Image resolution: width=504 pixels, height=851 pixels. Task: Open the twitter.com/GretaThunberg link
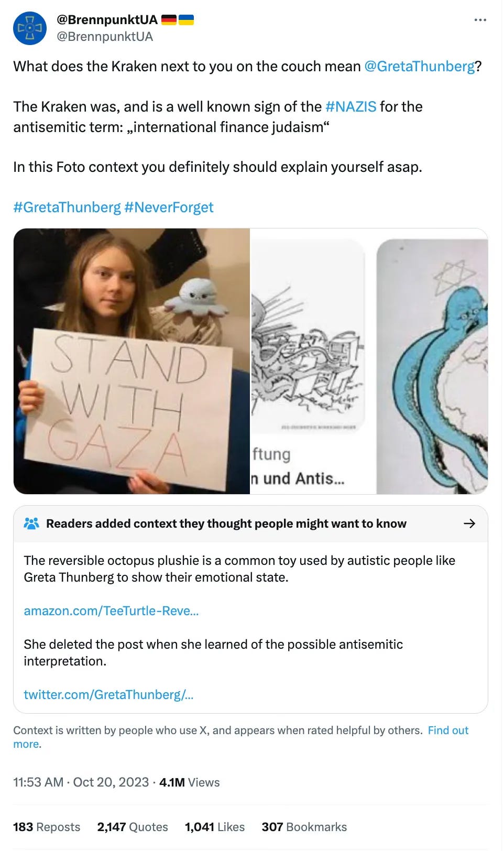tap(108, 695)
